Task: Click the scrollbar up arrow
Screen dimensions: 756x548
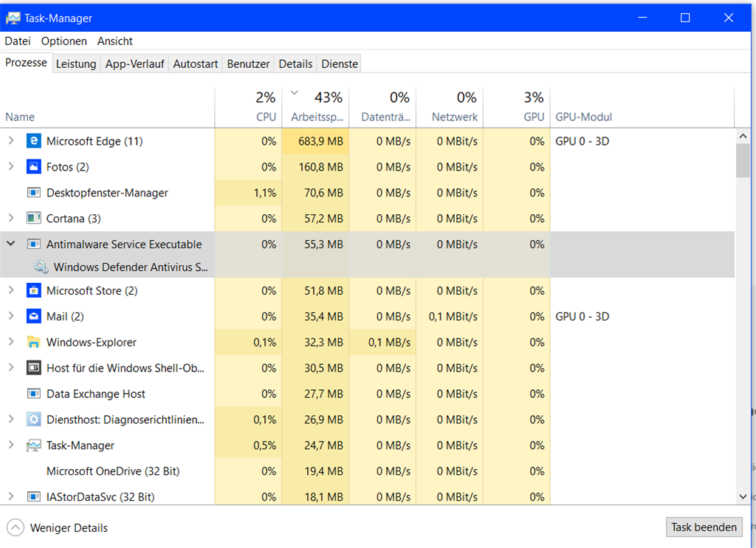Action: (743, 136)
